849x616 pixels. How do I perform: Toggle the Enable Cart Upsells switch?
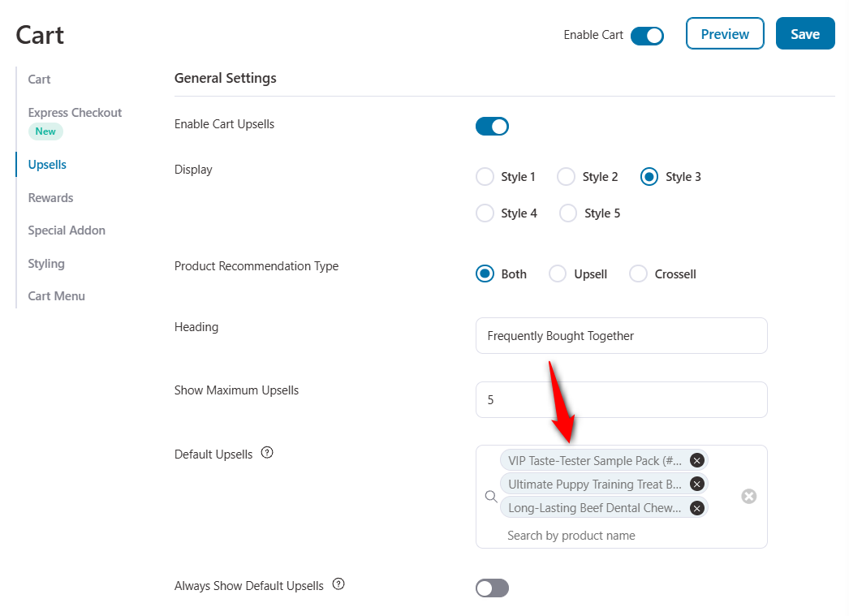tap(492, 126)
